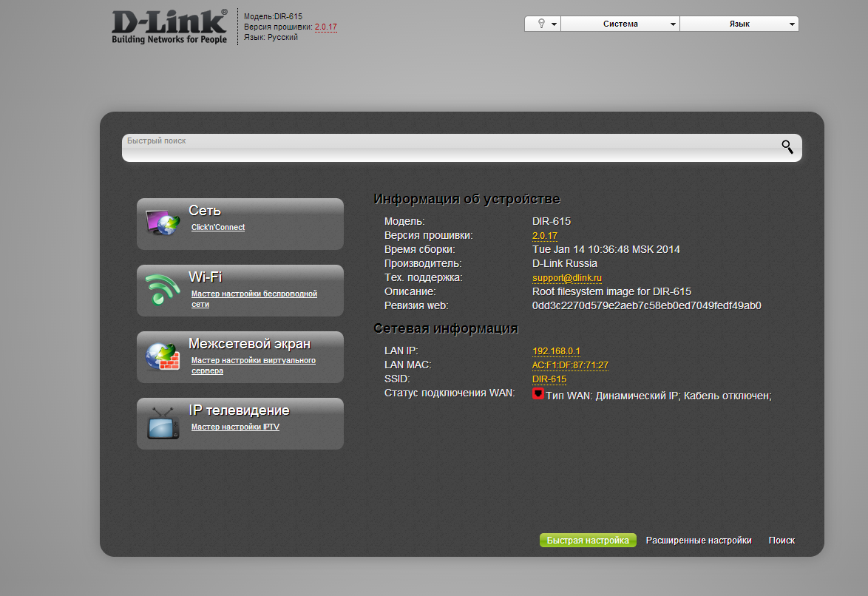Click the build time Tue Jan 14 value

[606, 249]
